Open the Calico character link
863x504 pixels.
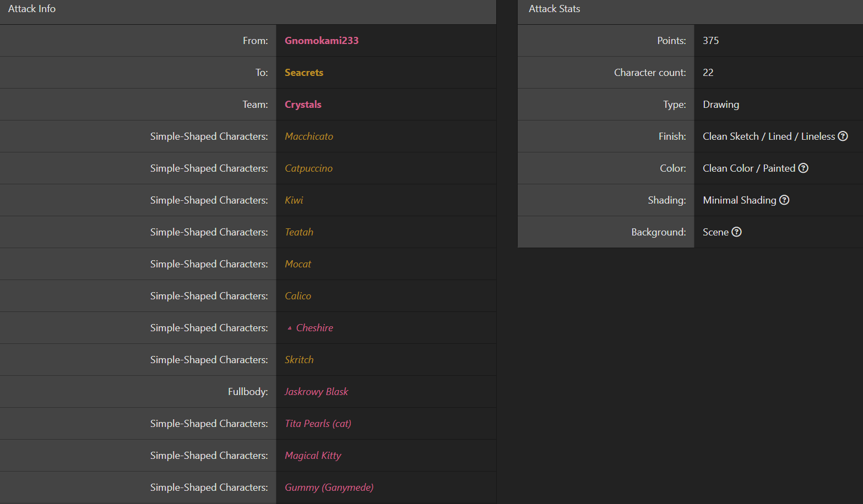(297, 296)
